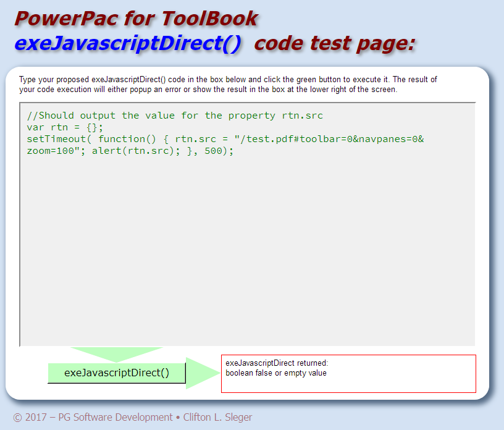Click inside the code input text area

click(247, 224)
